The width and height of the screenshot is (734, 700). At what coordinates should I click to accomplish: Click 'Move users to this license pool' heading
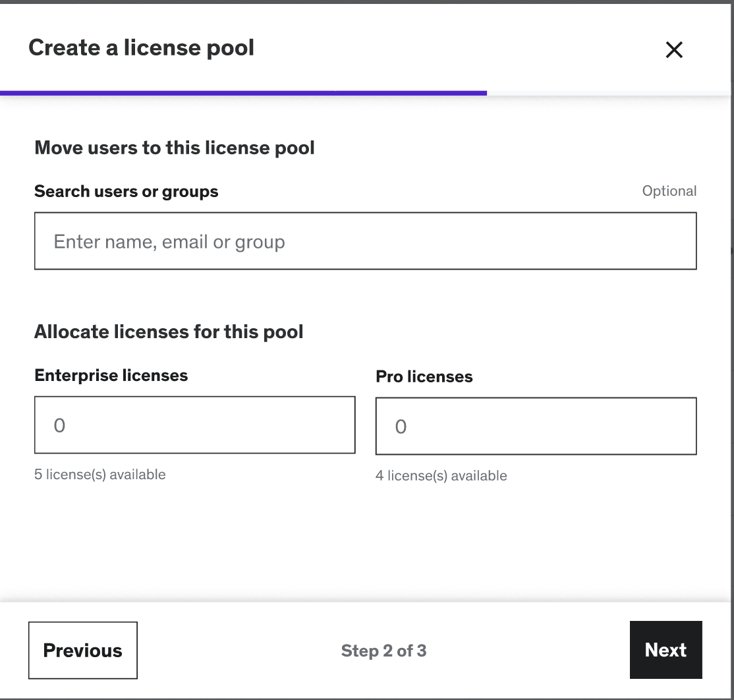(175, 148)
